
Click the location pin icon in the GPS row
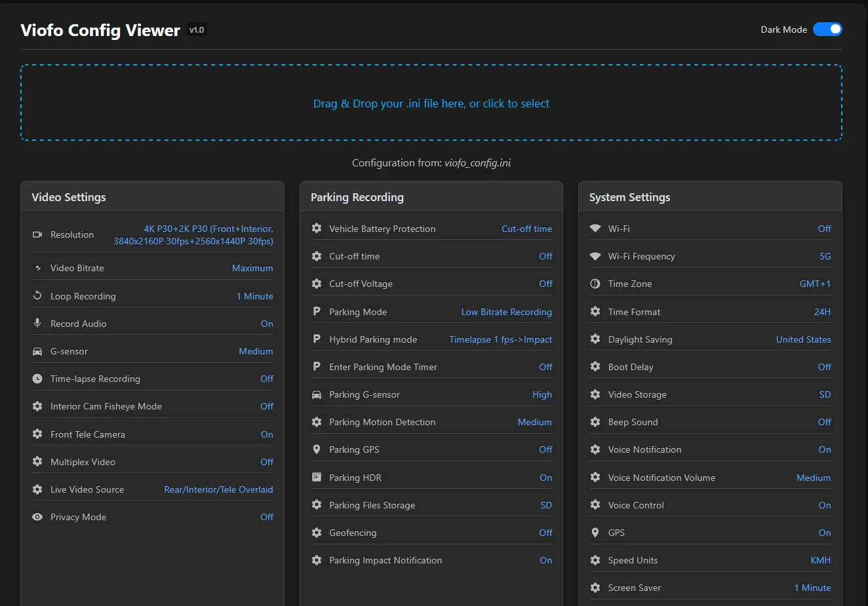[595, 533]
